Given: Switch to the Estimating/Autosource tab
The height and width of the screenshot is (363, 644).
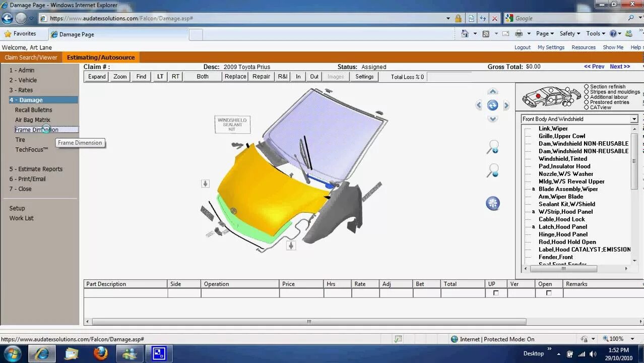Looking at the screenshot, I should 101,57.
